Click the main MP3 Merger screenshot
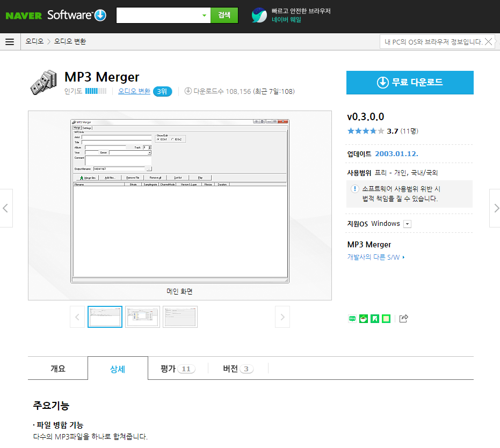Screen dimensions: 500x448 180,201
